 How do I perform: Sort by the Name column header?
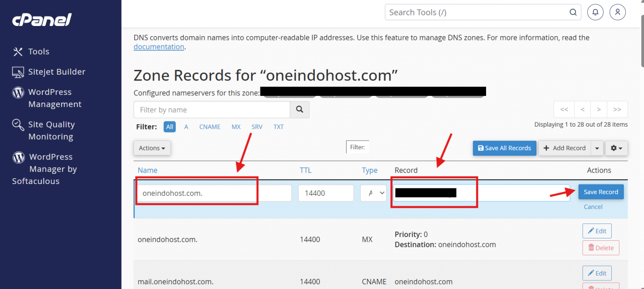[147, 170]
